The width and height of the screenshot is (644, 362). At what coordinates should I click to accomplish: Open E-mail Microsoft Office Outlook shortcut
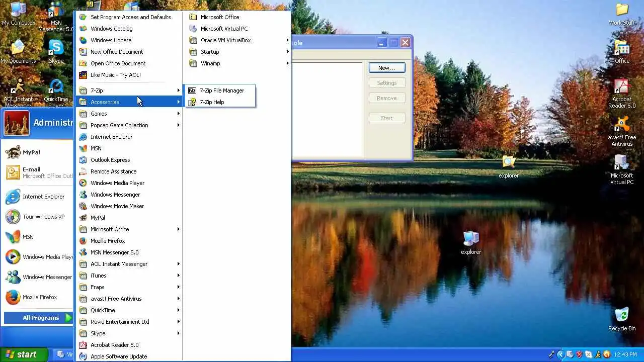tap(37, 172)
